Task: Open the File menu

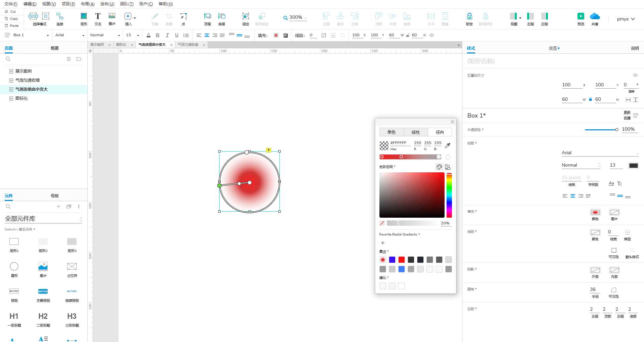Action: [11, 4]
